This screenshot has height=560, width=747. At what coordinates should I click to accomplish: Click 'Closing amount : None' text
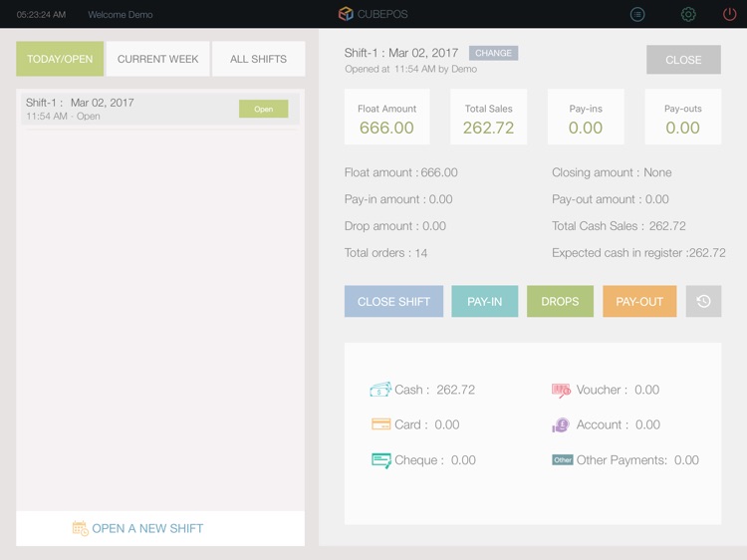(612, 172)
